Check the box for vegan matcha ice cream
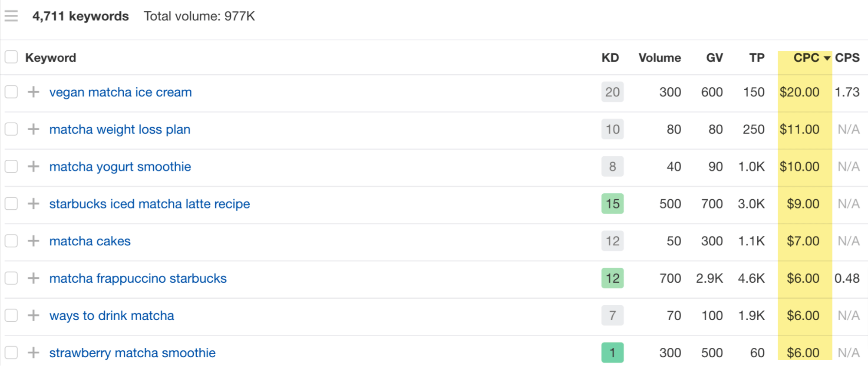Viewport: 868px width, 366px height. point(11,92)
